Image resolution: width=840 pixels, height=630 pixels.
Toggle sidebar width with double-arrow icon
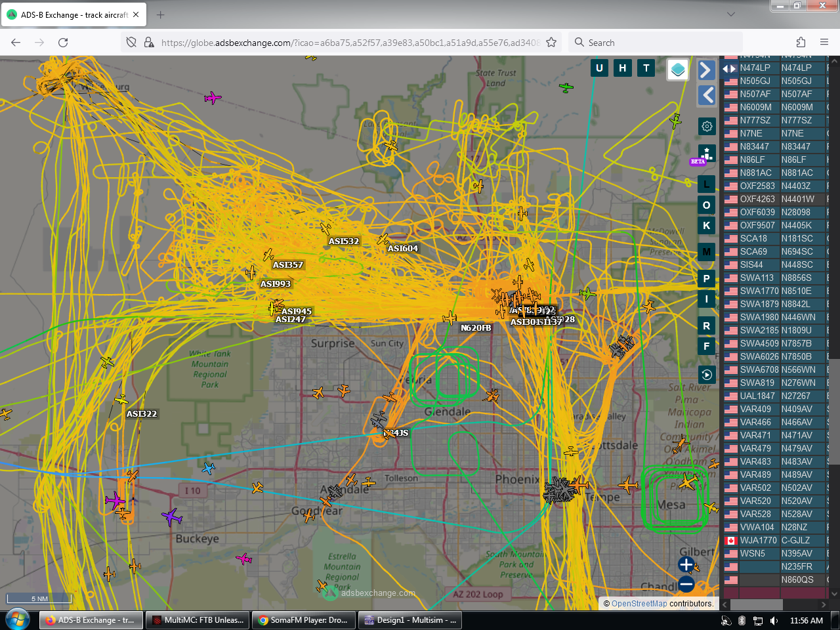729,68
